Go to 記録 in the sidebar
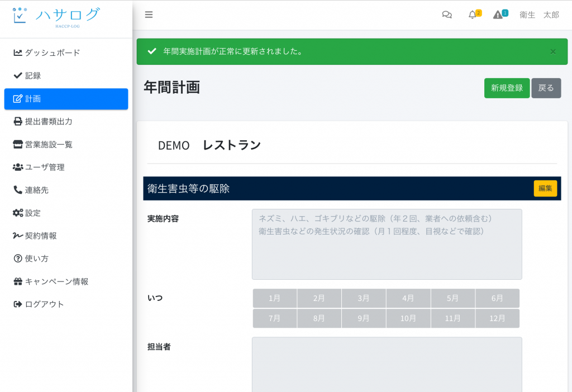The image size is (572, 392). pos(33,75)
